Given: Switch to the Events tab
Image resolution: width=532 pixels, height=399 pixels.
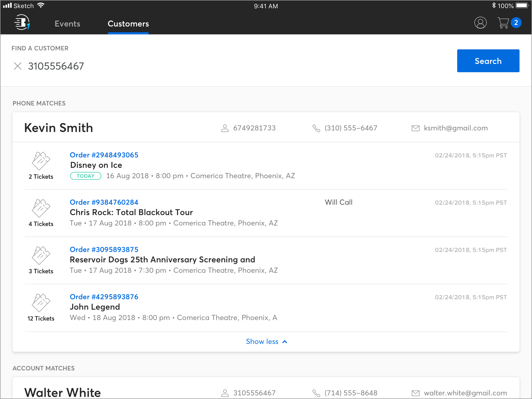Looking at the screenshot, I should [67, 24].
